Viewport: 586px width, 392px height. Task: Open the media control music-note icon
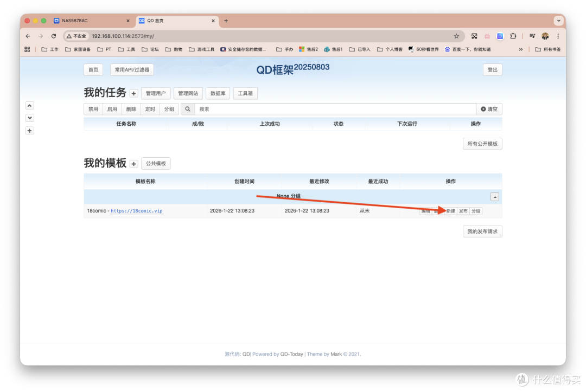[x=532, y=36]
